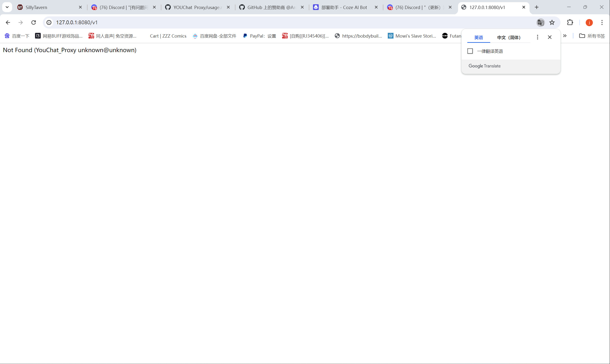Reload the current page

pos(34,22)
